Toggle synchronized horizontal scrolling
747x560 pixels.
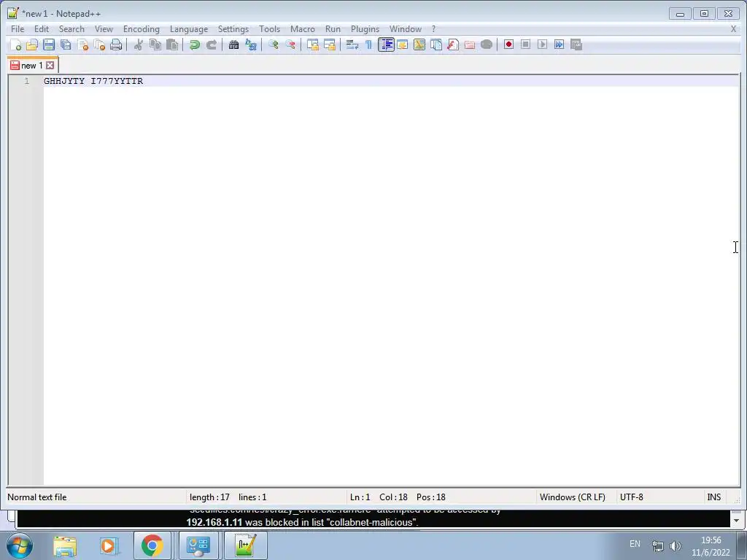pos(330,44)
